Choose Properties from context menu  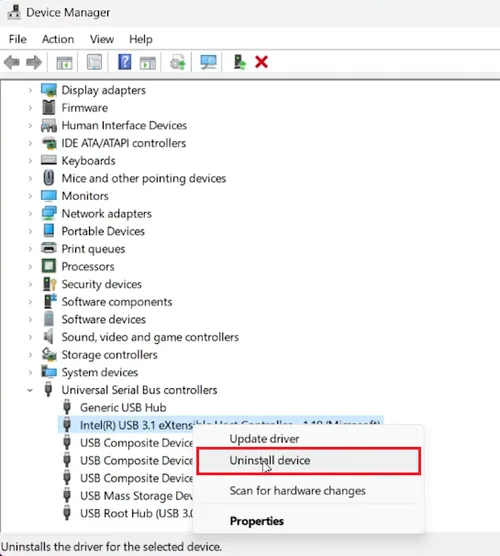point(309,521)
